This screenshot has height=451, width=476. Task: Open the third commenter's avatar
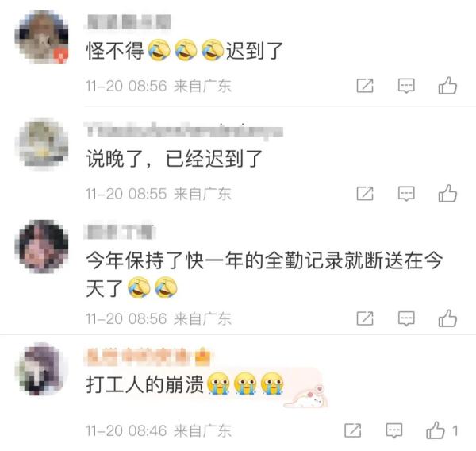click(x=42, y=246)
